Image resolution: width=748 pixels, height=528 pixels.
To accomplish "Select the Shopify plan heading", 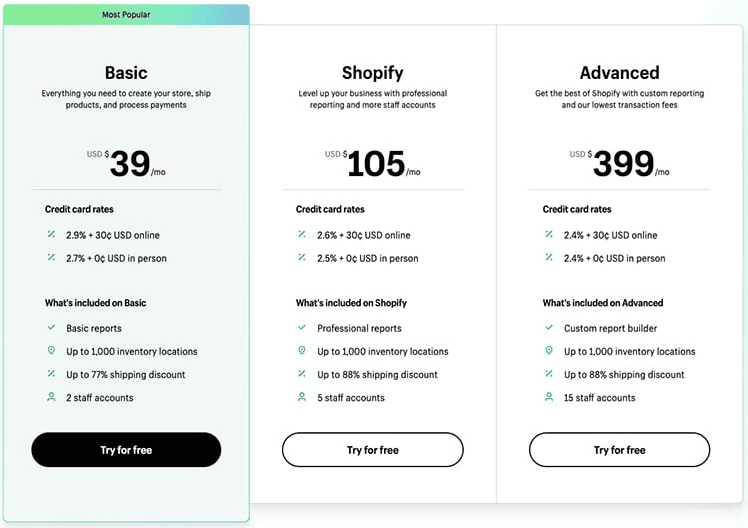I will click(372, 72).
